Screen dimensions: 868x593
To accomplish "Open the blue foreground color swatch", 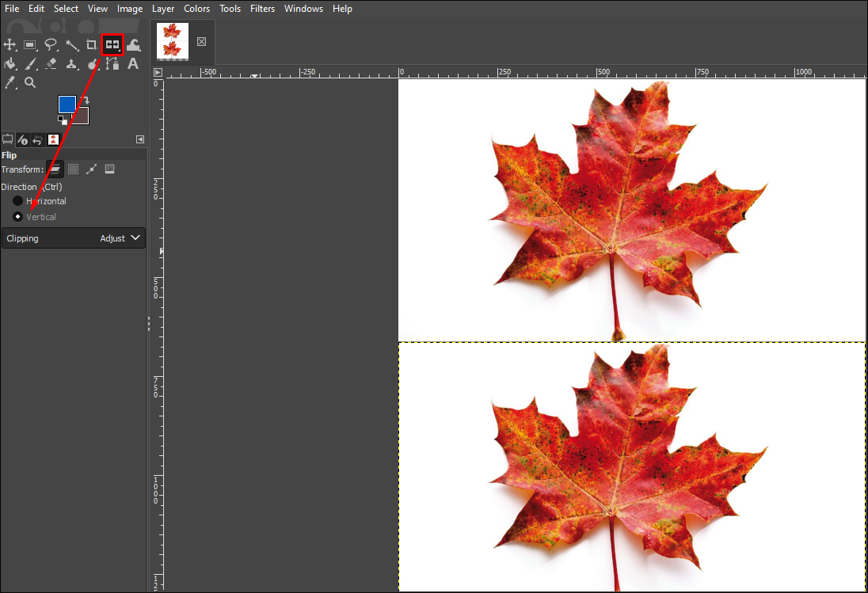I will click(x=67, y=104).
